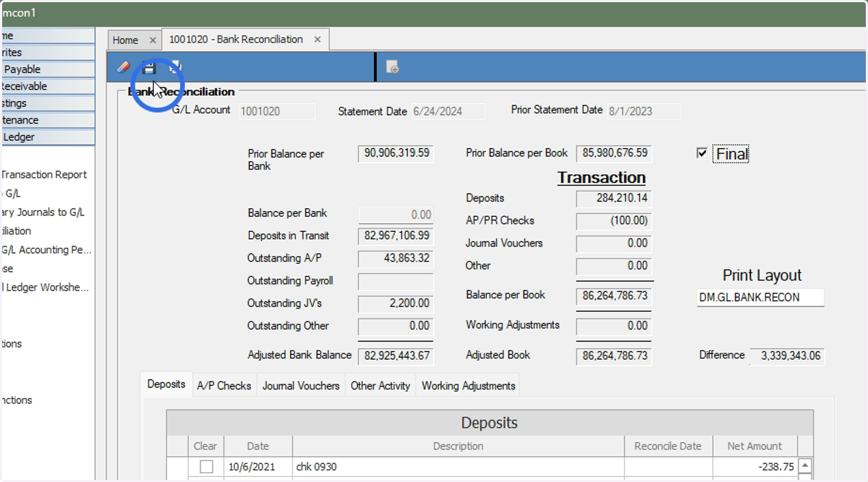Click the Working Adjustments value field
This screenshot has height=482, width=868.
pyautogui.click(x=614, y=326)
